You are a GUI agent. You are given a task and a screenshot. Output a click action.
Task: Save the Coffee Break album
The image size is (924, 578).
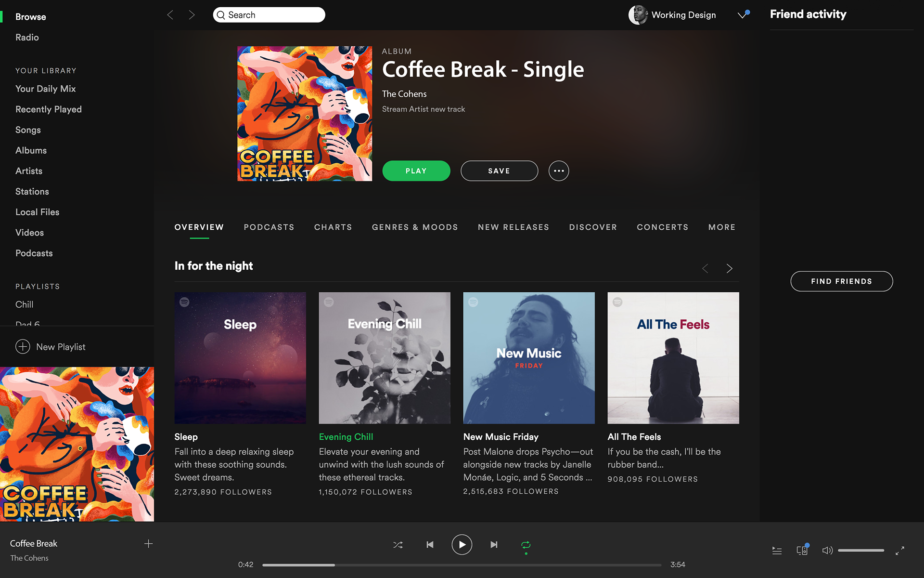pos(499,171)
